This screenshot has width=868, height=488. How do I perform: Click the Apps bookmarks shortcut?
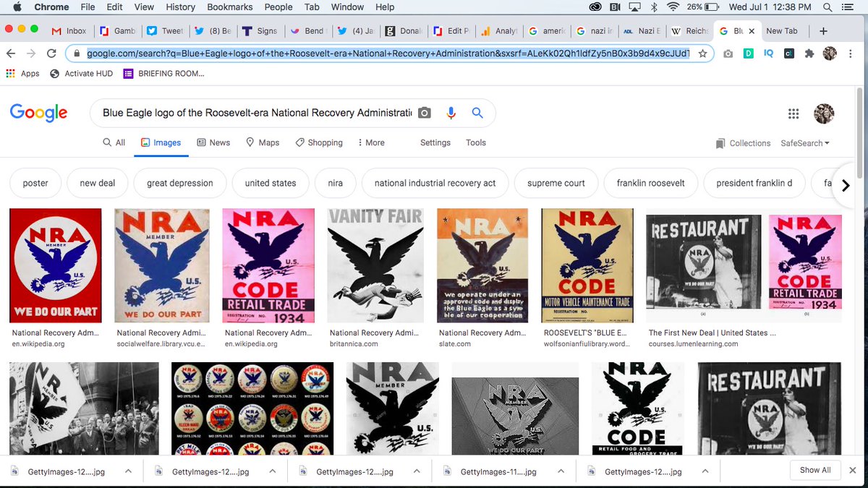(x=22, y=73)
